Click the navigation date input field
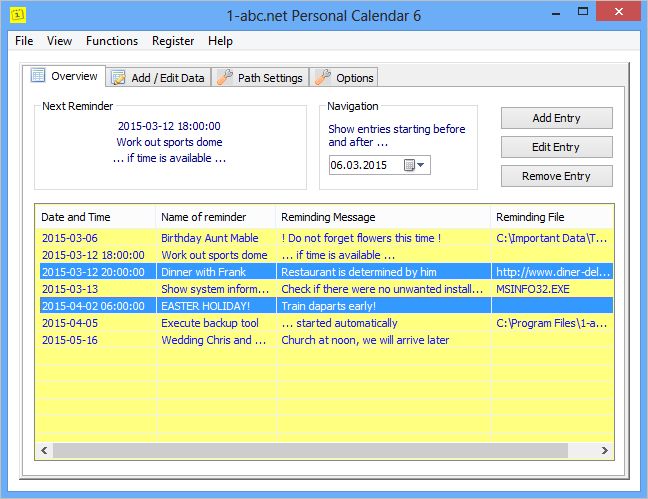The height and width of the screenshot is (499, 648). (x=364, y=165)
